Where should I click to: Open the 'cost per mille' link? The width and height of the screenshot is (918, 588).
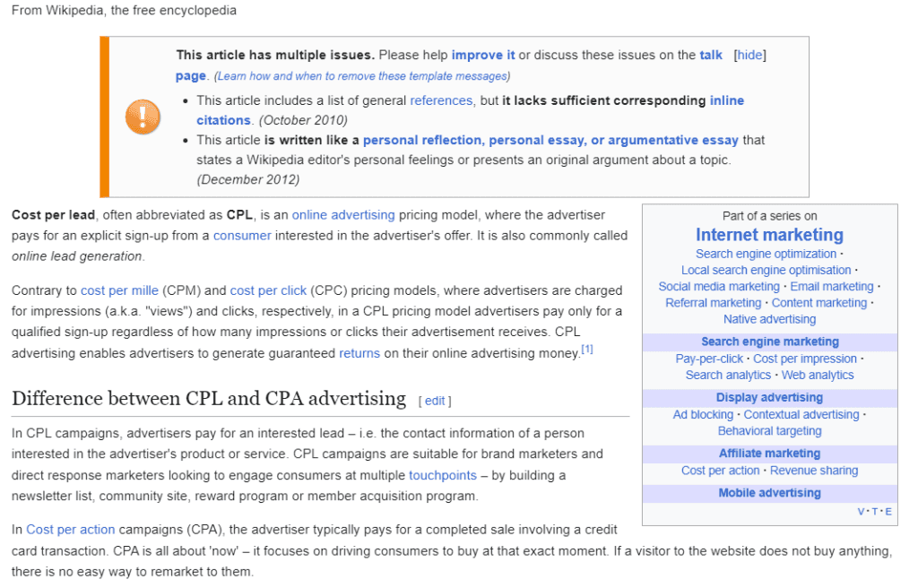pyautogui.click(x=119, y=290)
